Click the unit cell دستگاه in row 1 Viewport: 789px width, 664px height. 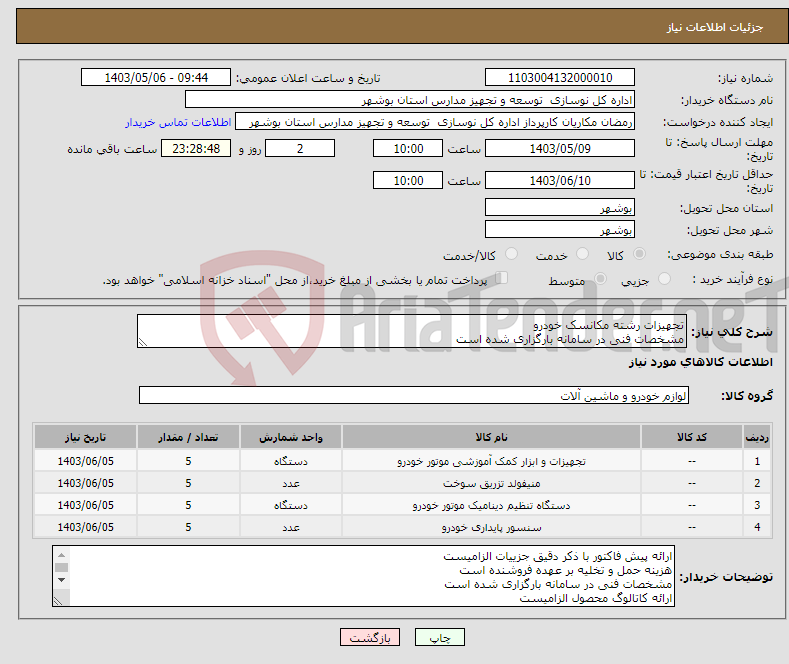pos(291,461)
